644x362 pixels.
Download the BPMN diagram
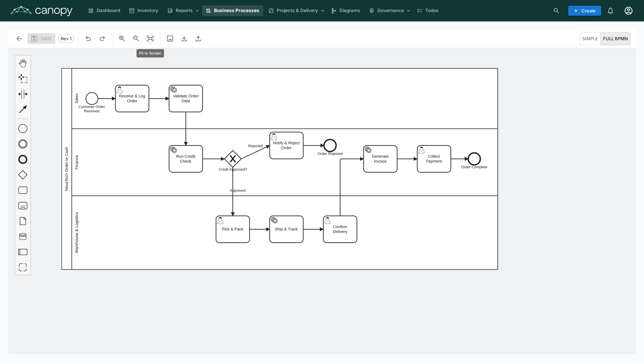tap(184, 39)
